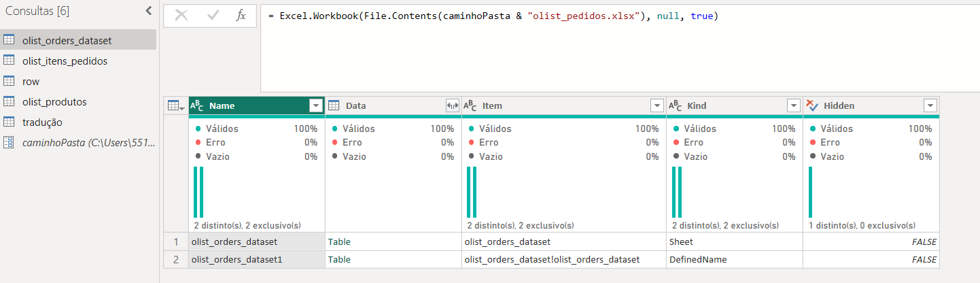Image resolution: width=980 pixels, height=283 pixels.
Task: Click table icon beside olist_itens_pedidos
Action: 10,61
